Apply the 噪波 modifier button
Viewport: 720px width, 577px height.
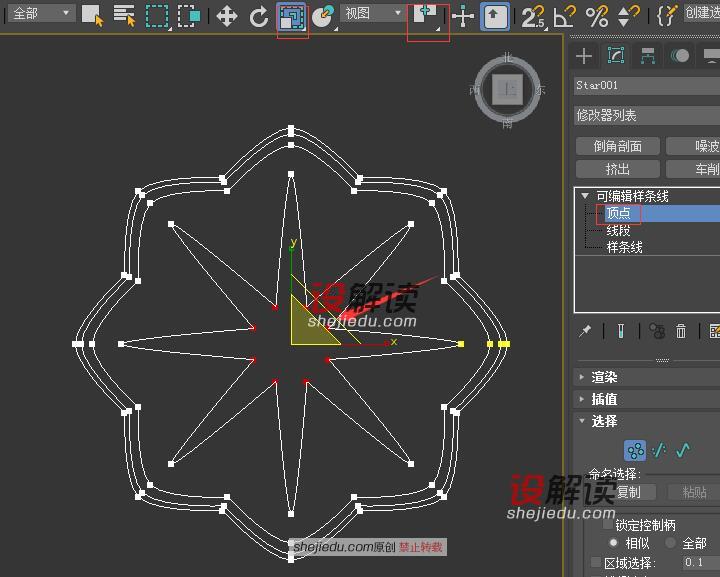pos(693,146)
